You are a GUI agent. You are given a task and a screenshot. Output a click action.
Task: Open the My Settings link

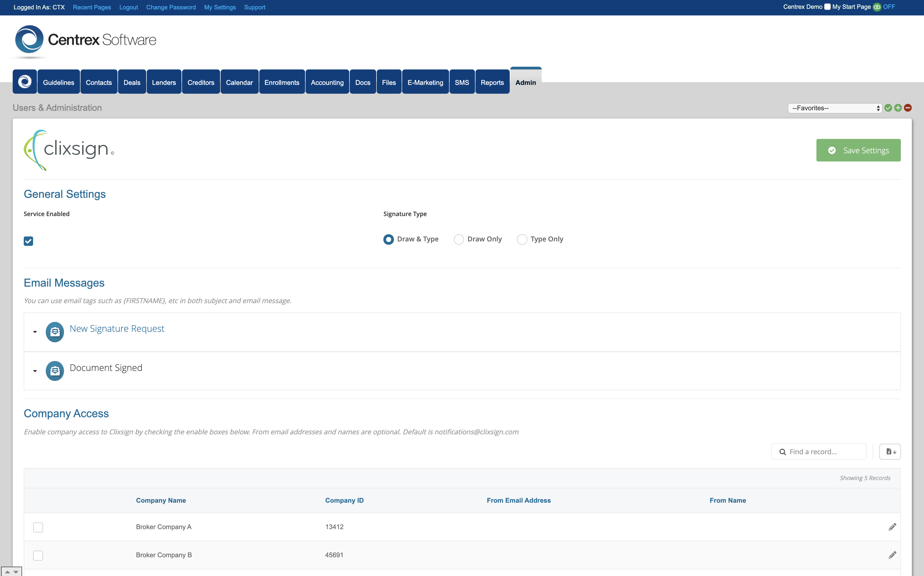point(220,7)
